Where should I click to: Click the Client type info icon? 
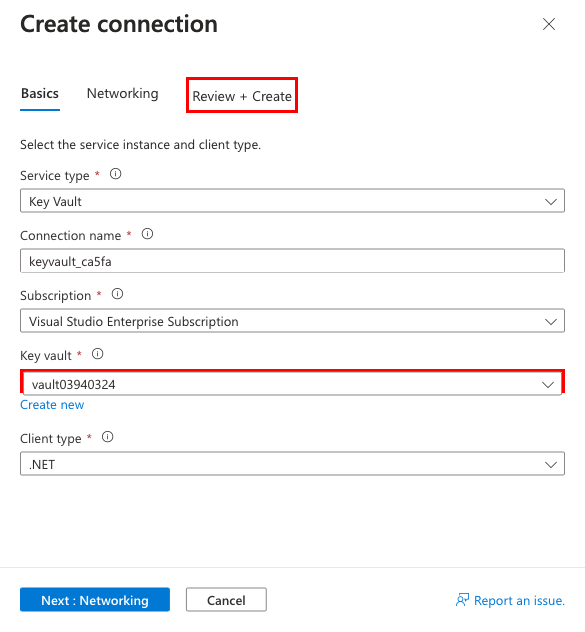(108, 437)
